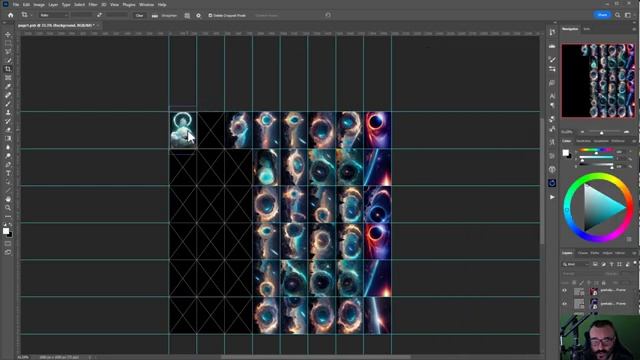Viewport: 640px width, 360px height.
Task: Open Color panel flyout menu
Action: pos(634,141)
